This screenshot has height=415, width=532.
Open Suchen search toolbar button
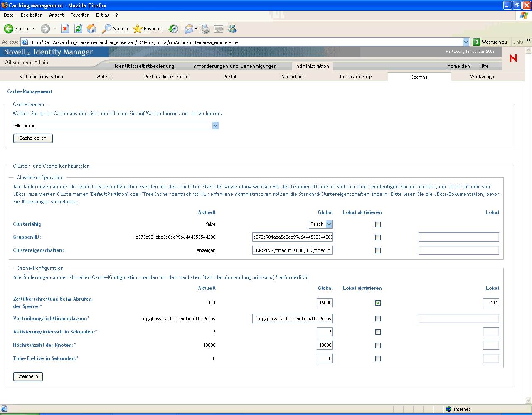tap(115, 29)
